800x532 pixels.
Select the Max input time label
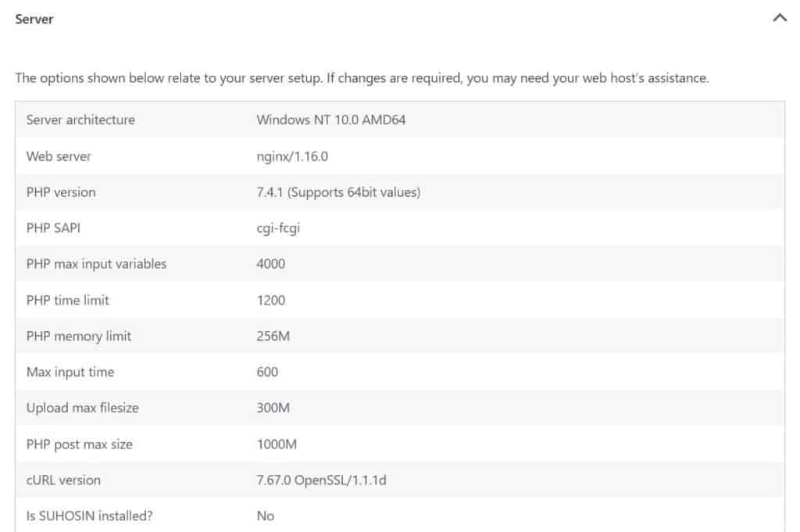point(70,372)
